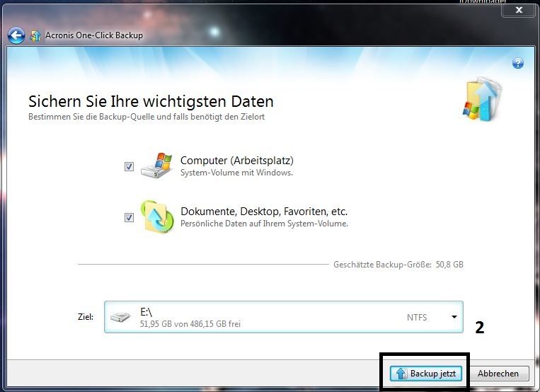Screen dimensions: 540x392
Task: Go back with the blue arrow button
Action: 16,35
